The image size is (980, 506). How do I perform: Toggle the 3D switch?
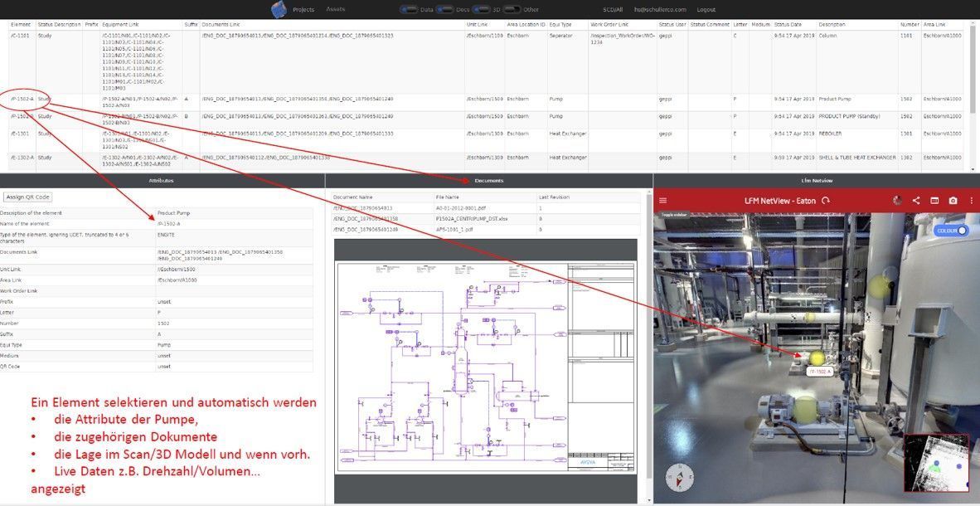click(481, 9)
